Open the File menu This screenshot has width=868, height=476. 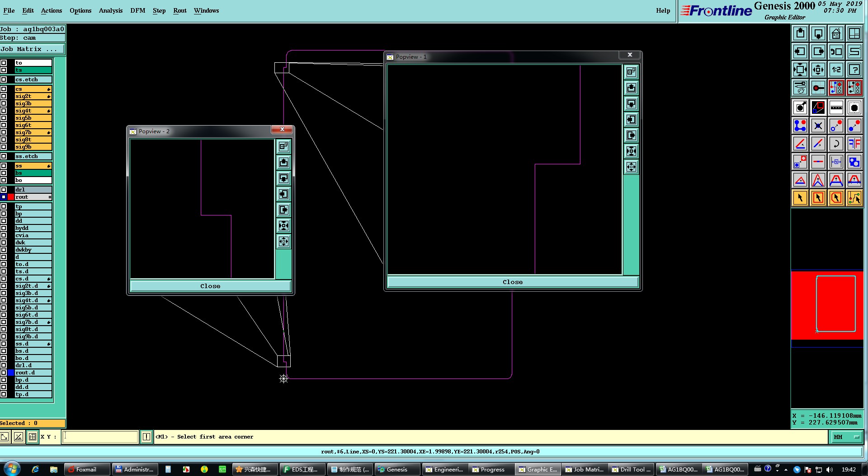[x=9, y=10]
